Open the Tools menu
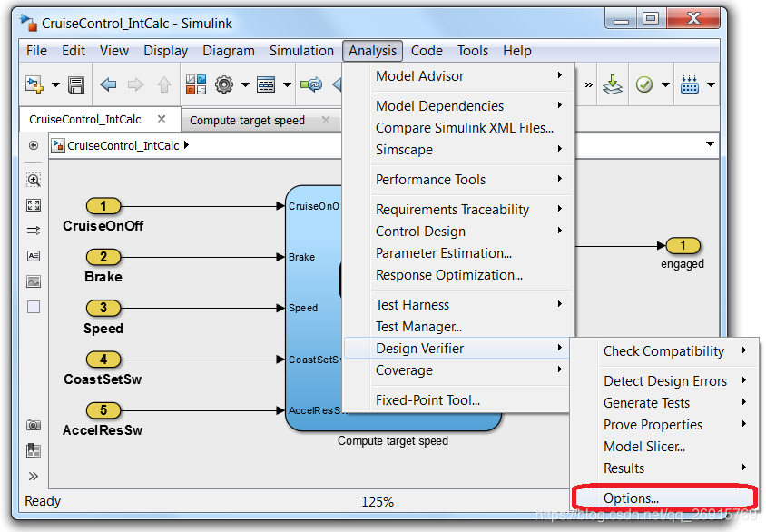 coord(473,51)
